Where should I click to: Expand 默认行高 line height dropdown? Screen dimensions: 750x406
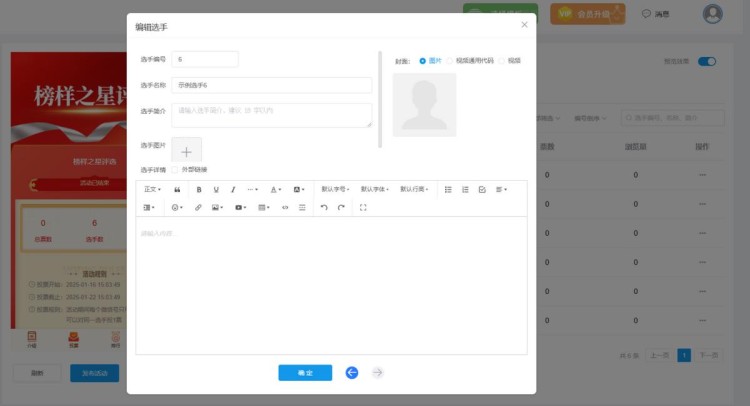(x=415, y=189)
